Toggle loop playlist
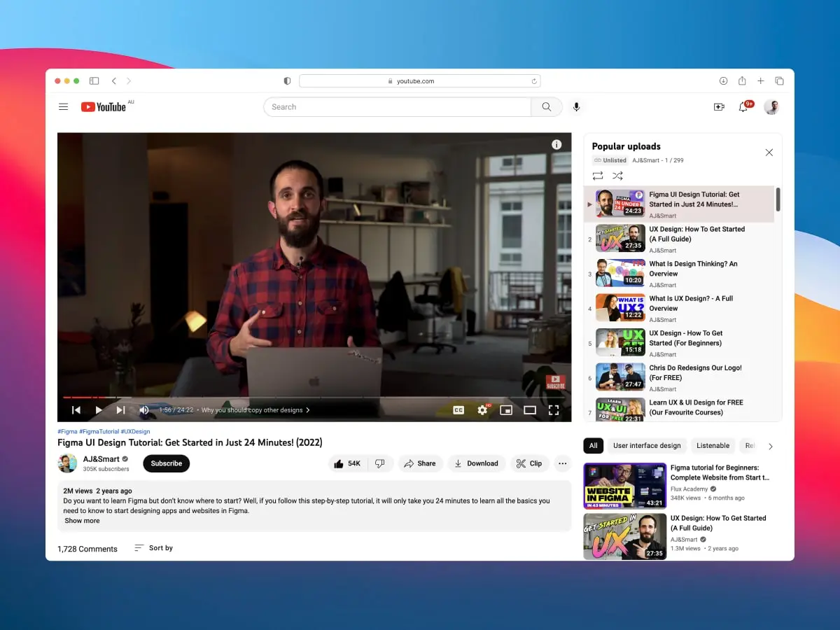This screenshot has height=630, width=840. tap(598, 176)
